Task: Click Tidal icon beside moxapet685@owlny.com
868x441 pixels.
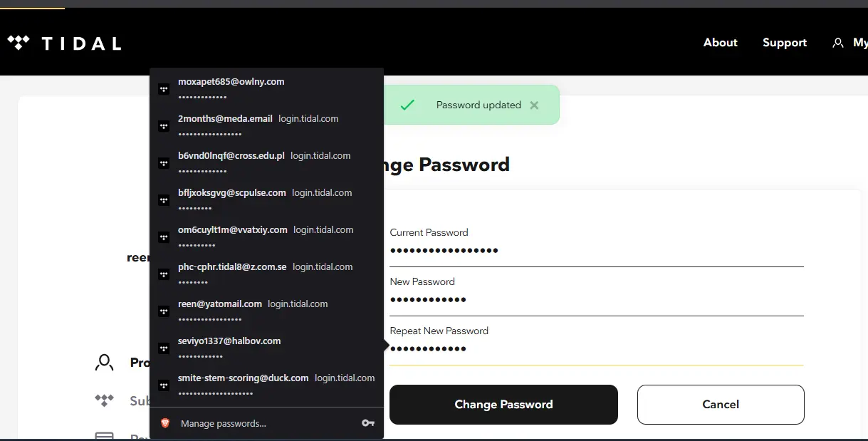Action: click(x=164, y=89)
